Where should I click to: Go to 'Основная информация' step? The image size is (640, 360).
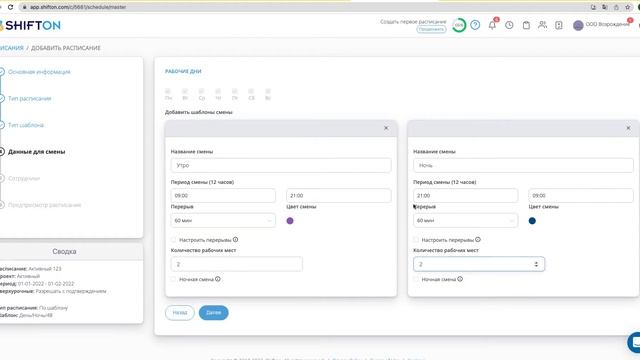tap(39, 72)
